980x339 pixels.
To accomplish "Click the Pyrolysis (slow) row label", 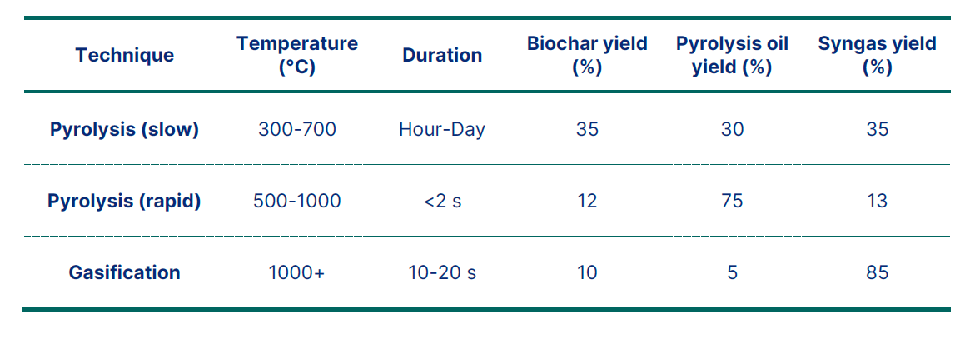I will pyautogui.click(x=124, y=129).
